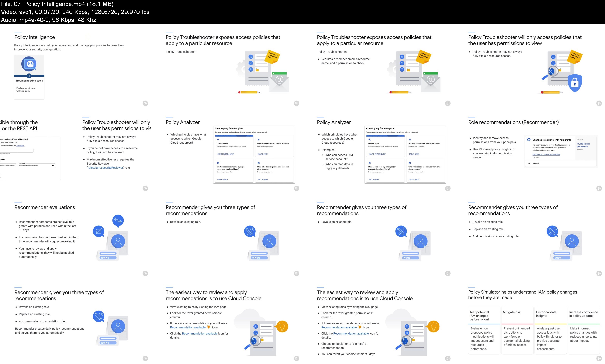
Task: Open the Policy Intelligence title slide thumbnail
Action: 76,67
